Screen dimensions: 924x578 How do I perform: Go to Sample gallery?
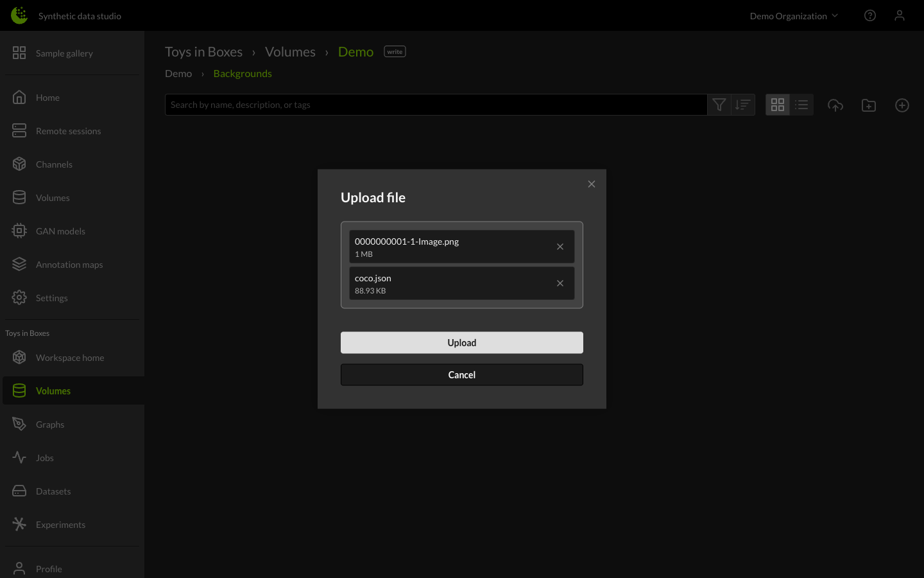tap(64, 53)
